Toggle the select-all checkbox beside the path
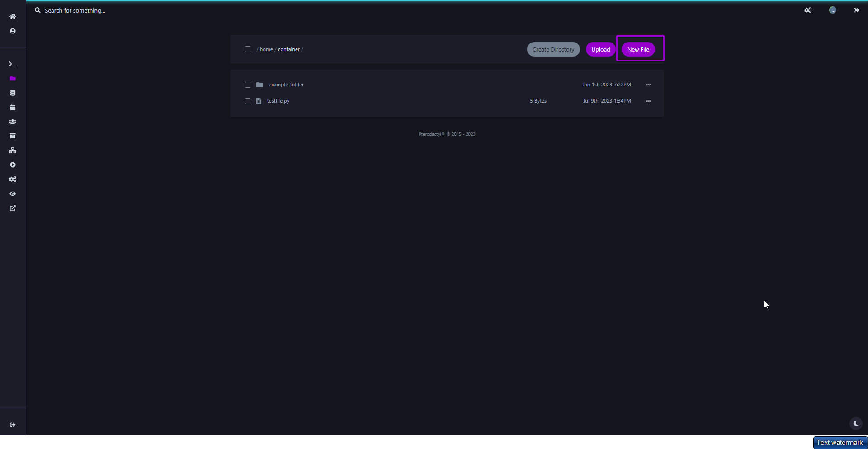Screen dimensions: 868x449 (x=248, y=49)
